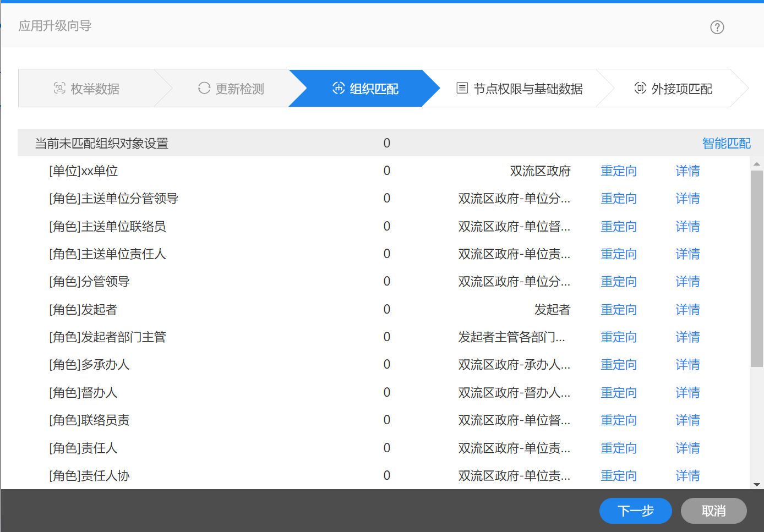Viewport: 764px width, 532px height.
Task: Click the 组织匹配 step icon
Action: [339, 88]
